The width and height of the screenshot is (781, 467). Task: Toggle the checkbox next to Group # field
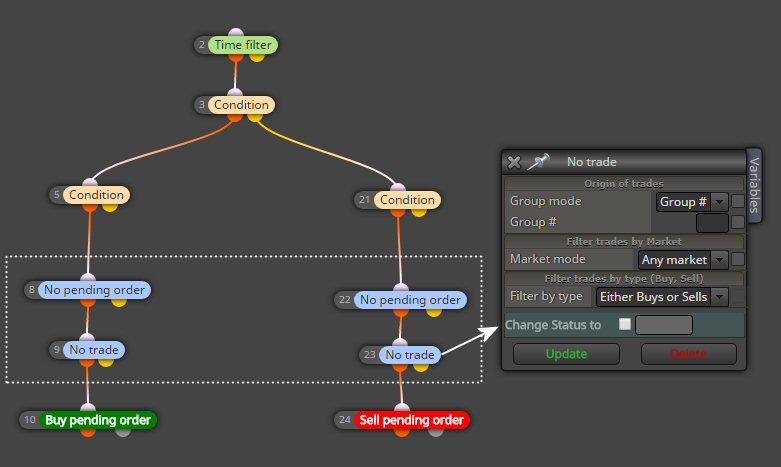(738, 222)
